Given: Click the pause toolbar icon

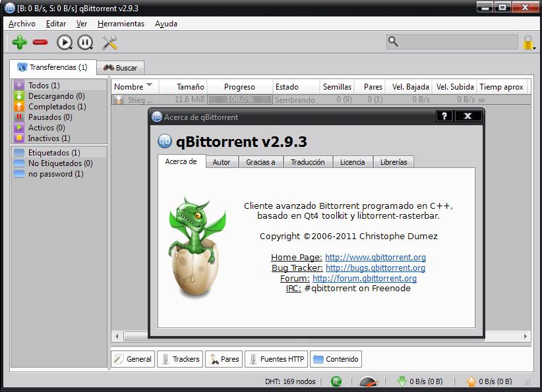Looking at the screenshot, I should pos(85,42).
